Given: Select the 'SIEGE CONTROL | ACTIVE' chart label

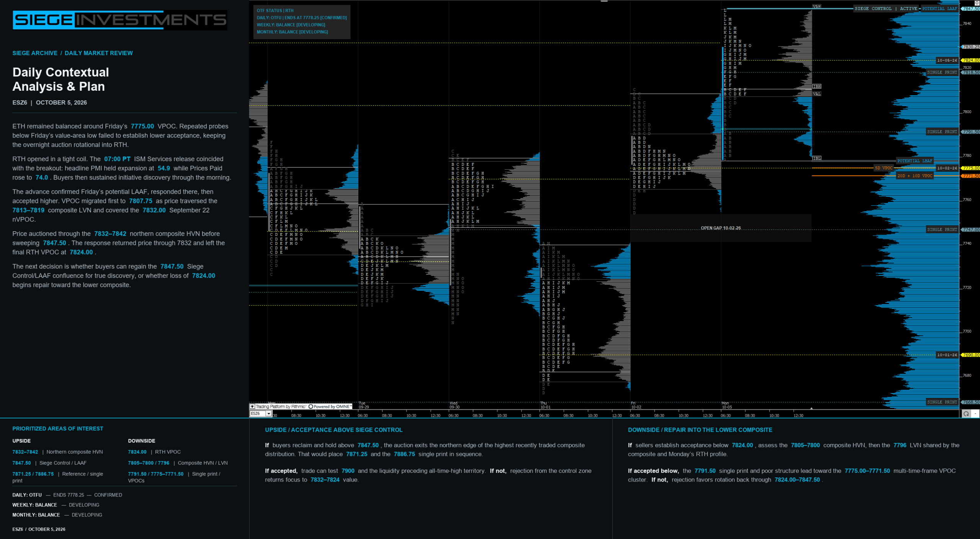Looking at the screenshot, I should 886,8.
